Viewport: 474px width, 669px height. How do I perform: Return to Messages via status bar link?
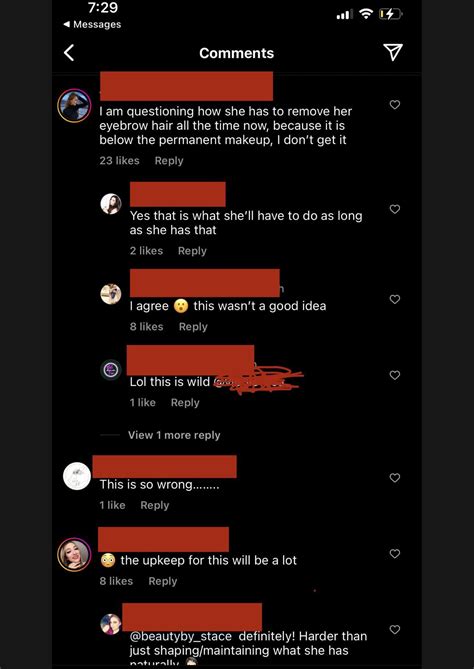92,24
